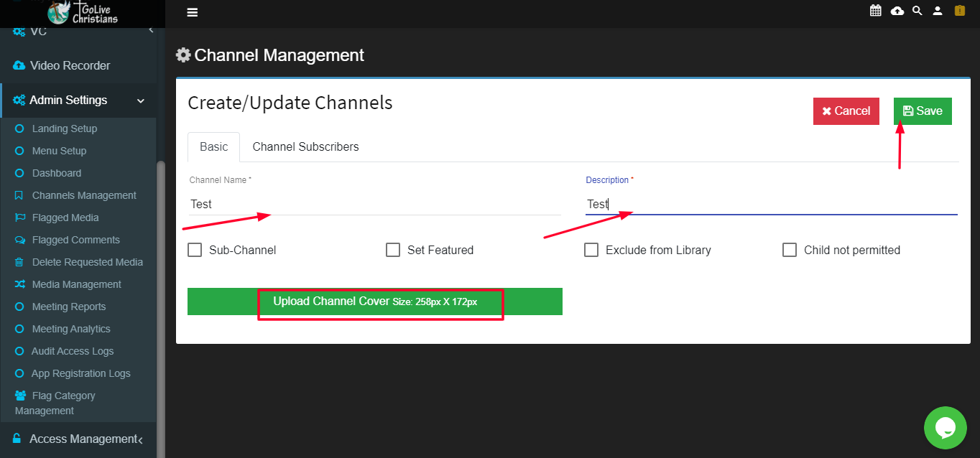This screenshot has height=458, width=980.
Task: Click the Channels Management bookmark icon
Action: (19, 195)
